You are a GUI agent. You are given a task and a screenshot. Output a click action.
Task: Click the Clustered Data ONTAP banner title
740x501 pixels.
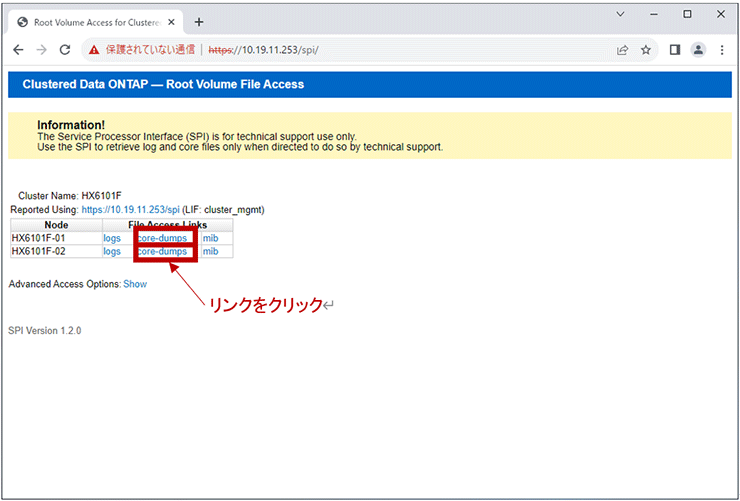coord(163,84)
